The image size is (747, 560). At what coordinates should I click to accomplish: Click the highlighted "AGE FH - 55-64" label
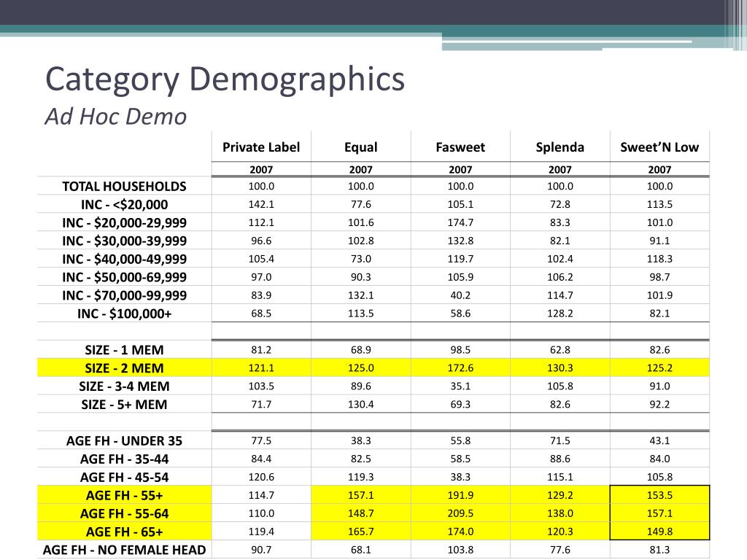click(x=124, y=513)
